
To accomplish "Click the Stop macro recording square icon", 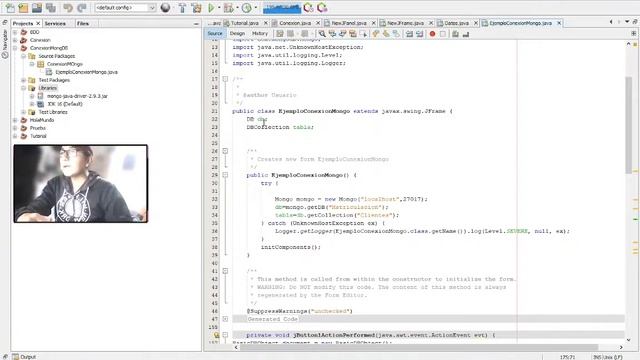I will coord(443,34).
